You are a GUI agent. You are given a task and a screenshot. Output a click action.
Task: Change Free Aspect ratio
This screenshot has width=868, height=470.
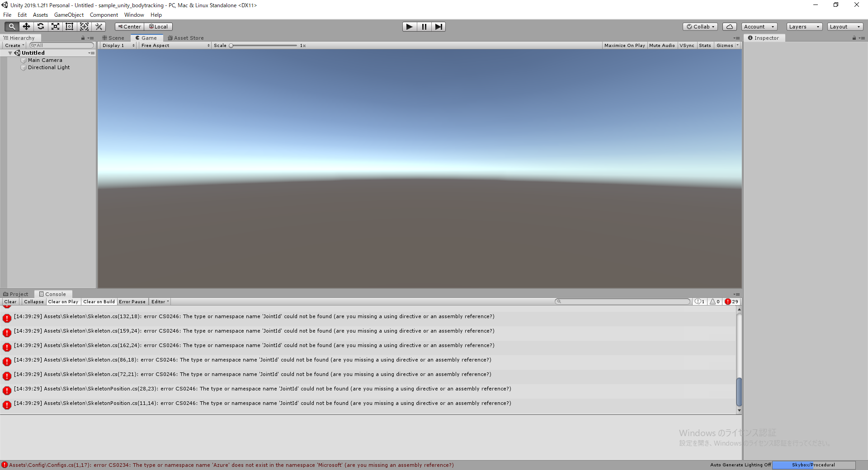coord(173,45)
